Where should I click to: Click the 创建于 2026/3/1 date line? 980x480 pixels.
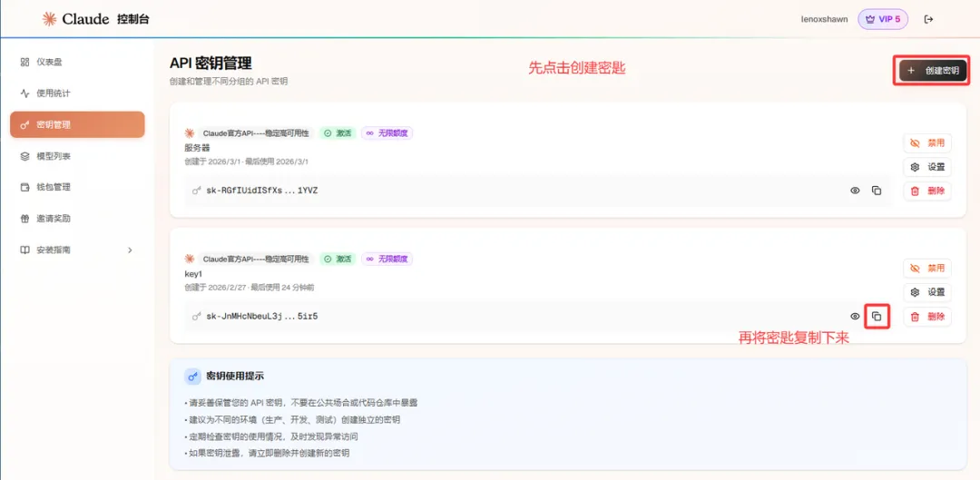click(x=246, y=162)
